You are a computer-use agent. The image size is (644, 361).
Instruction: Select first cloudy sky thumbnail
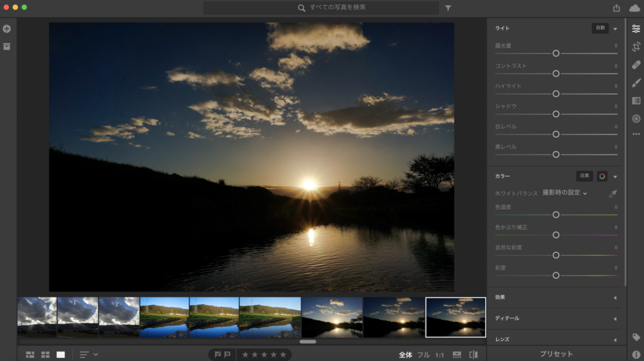(37, 317)
